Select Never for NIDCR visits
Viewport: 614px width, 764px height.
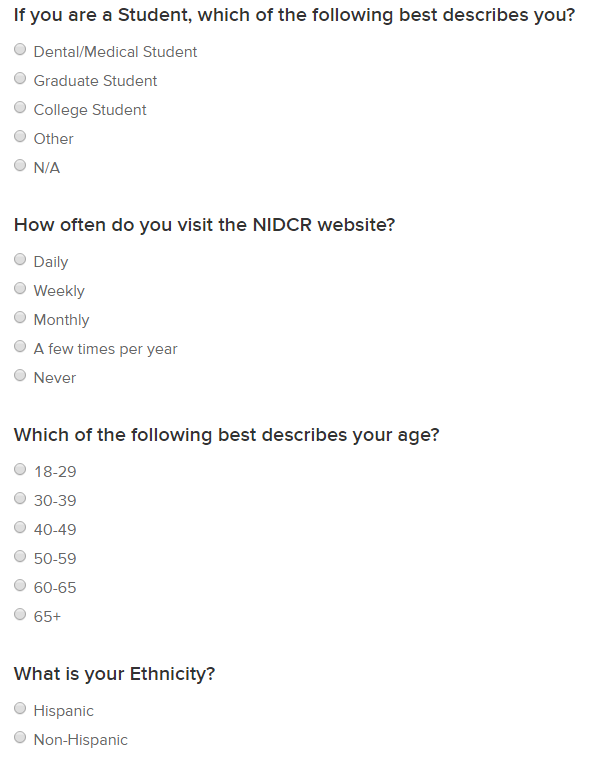point(20,376)
